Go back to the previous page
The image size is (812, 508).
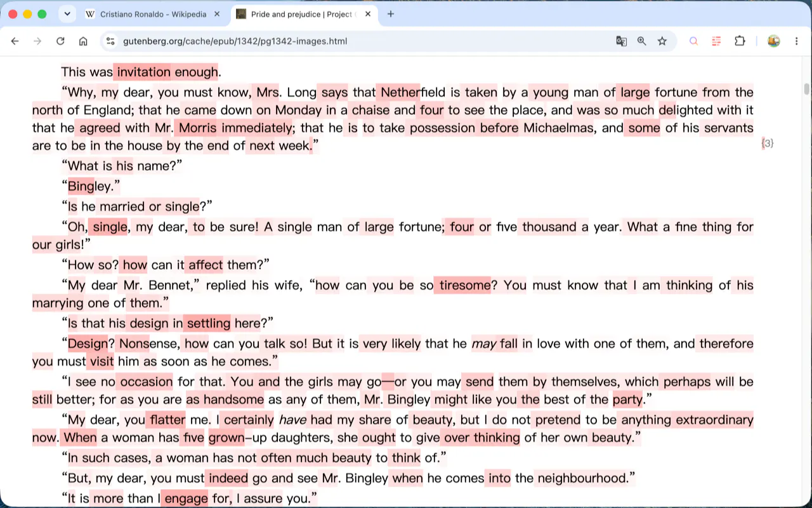(x=15, y=41)
